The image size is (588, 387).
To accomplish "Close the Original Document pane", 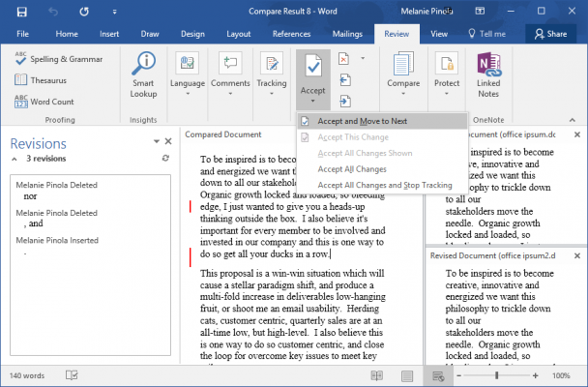I will [x=577, y=134].
